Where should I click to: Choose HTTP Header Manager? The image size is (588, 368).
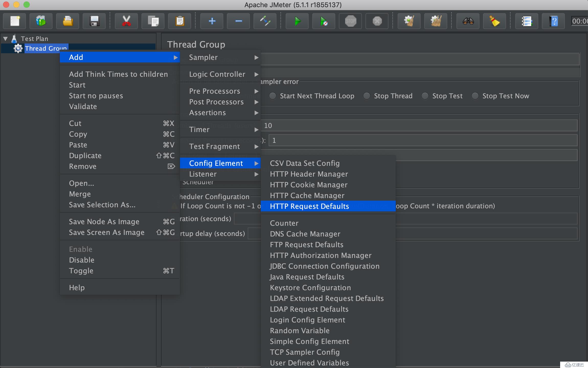click(328, 174)
